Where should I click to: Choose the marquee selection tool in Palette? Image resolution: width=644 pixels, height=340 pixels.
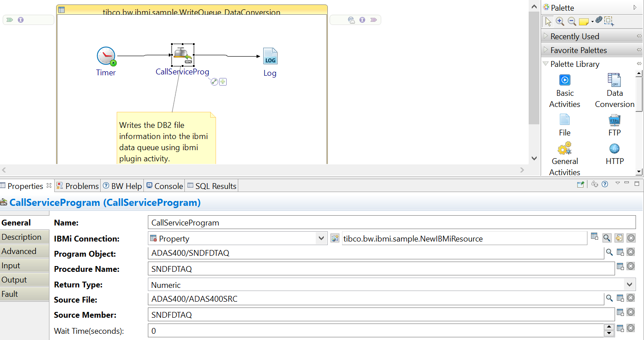pyautogui.click(x=609, y=21)
